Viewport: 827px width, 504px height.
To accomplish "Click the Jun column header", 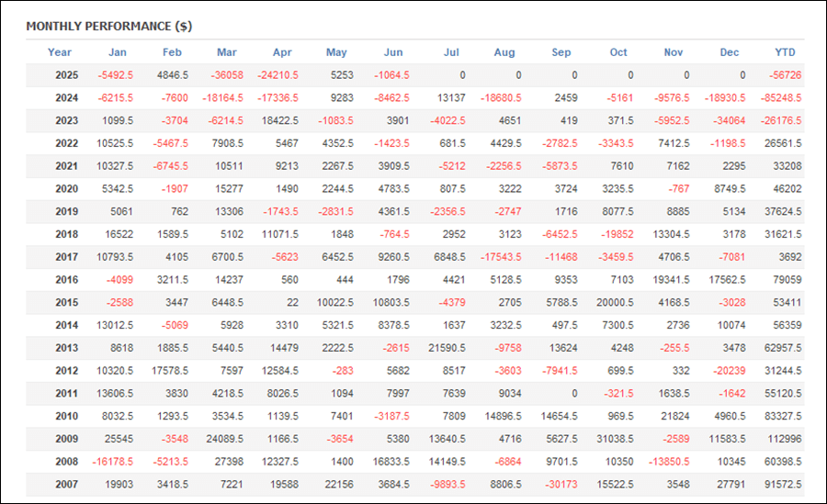I will 393,52.
